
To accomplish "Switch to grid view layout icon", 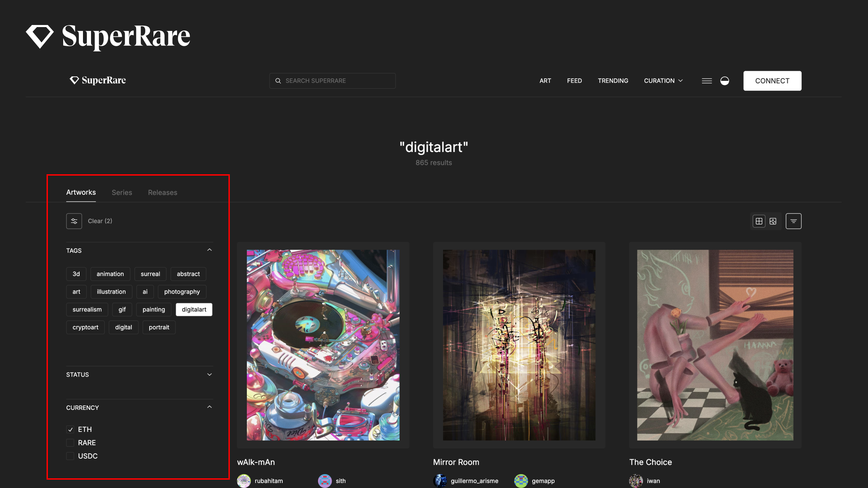I will 759,221.
